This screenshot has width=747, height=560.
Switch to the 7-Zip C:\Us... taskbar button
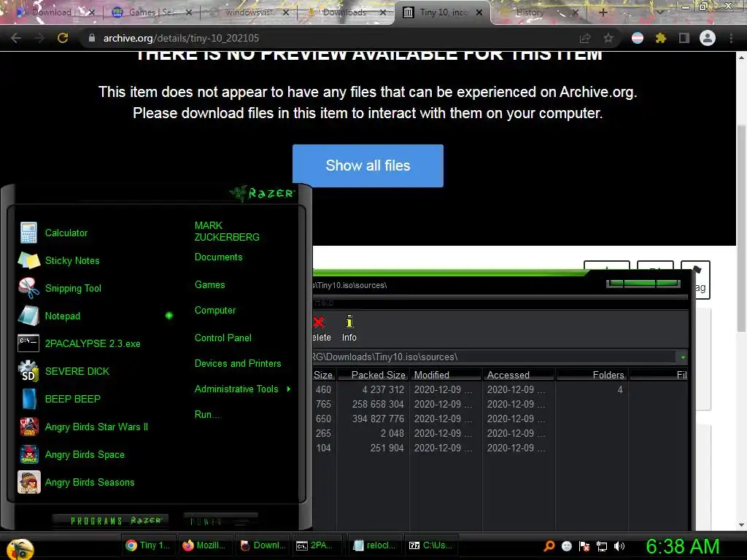[x=433, y=545]
